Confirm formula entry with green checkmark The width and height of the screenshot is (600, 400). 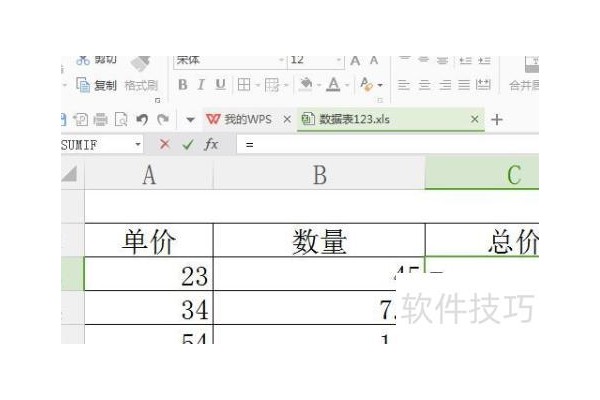click(188, 144)
